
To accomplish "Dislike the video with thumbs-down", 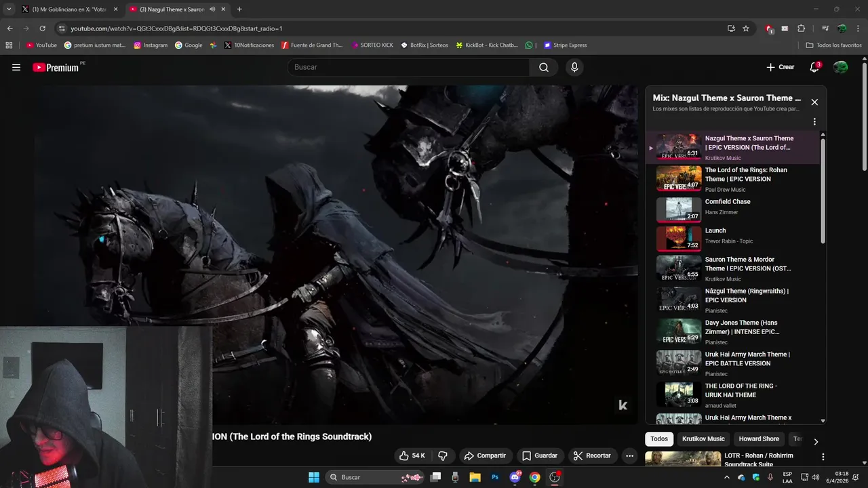I will tap(443, 455).
